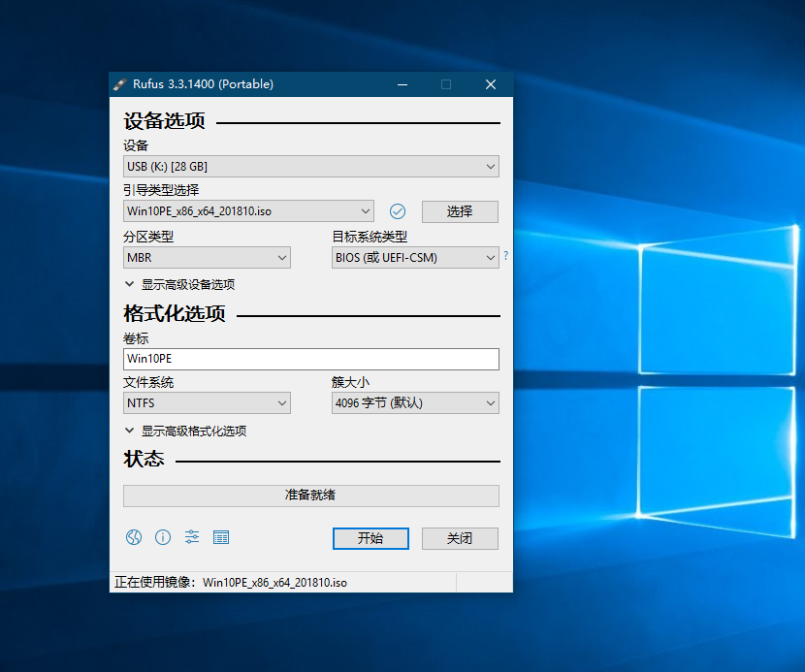Expand 显示高级设备选项
This screenshot has width=805, height=672.
coord(179,284)
